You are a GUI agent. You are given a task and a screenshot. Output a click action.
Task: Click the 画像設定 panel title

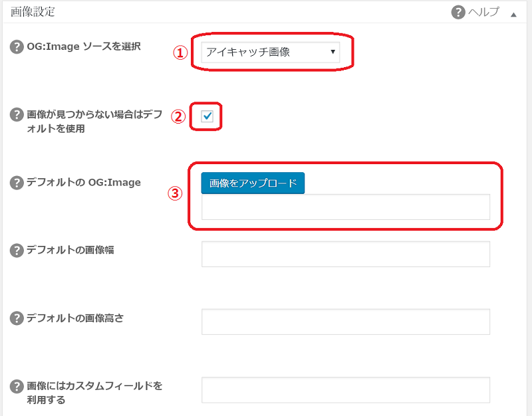(33, 12)
